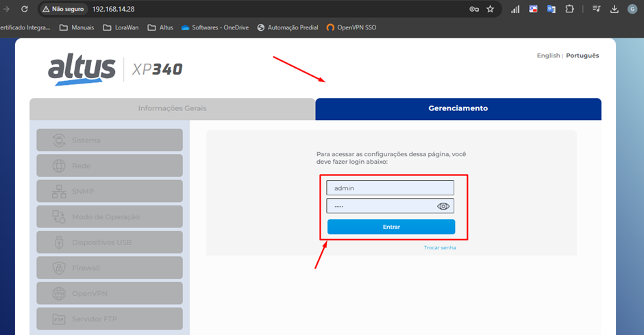This screenshot has width=644, height=335.
Task: Reload the page with the refresh icon
Action: point(25,10)
